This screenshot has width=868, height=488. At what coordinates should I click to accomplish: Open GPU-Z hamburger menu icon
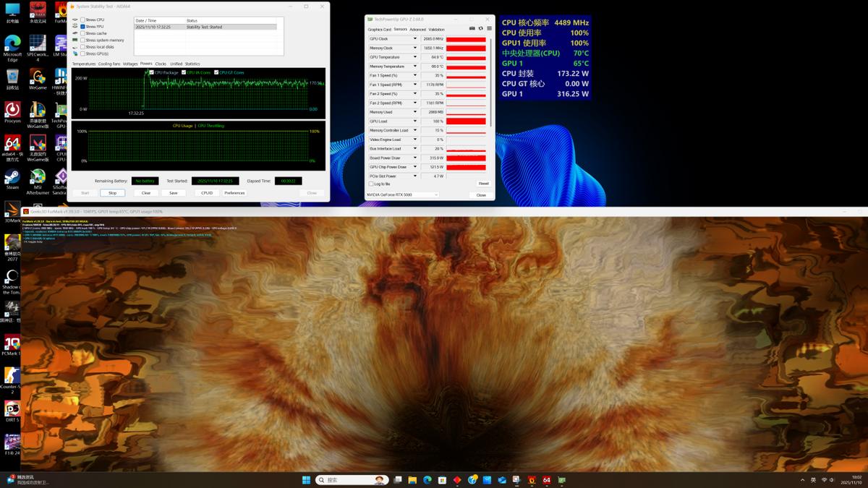(x=489, y=29)
